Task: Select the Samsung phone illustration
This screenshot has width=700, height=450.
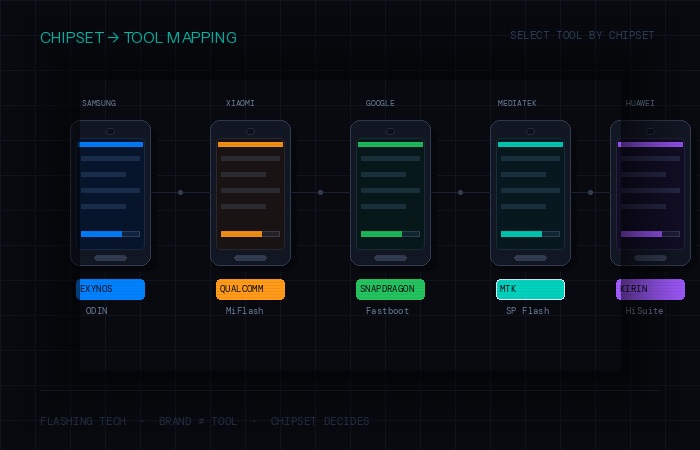Action: click(x=110, y=192)
